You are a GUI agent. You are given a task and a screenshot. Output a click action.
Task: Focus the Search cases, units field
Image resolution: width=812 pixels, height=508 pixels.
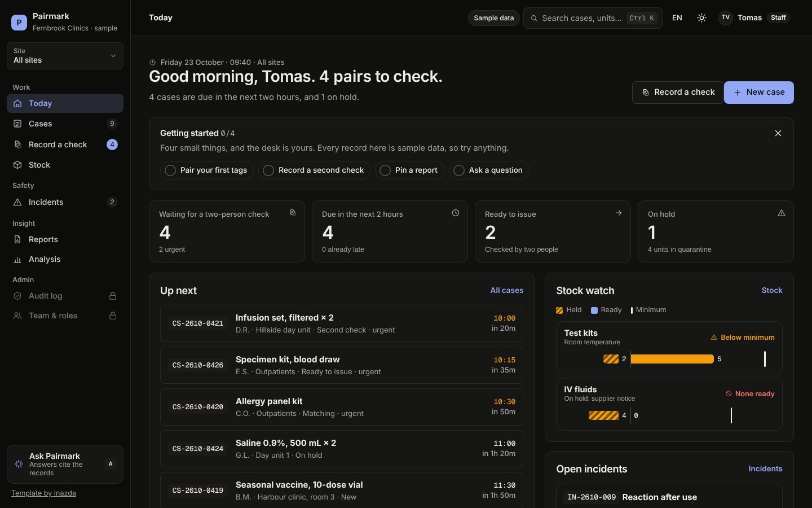593,18
